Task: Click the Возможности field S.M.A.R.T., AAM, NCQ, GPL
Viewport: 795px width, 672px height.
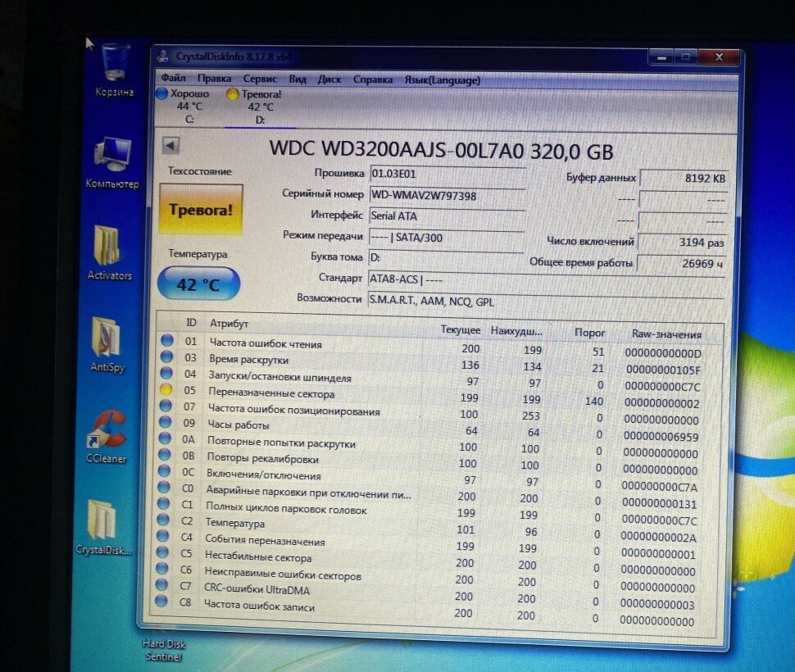Action: click(545, 302)
